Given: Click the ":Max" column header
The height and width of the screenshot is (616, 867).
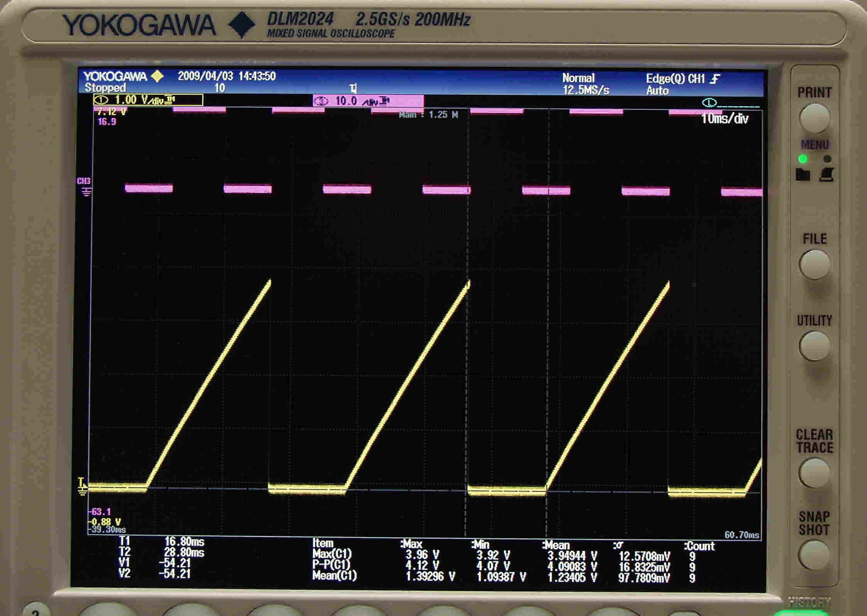Looking at the screenshot, I should tap(411, 544).
